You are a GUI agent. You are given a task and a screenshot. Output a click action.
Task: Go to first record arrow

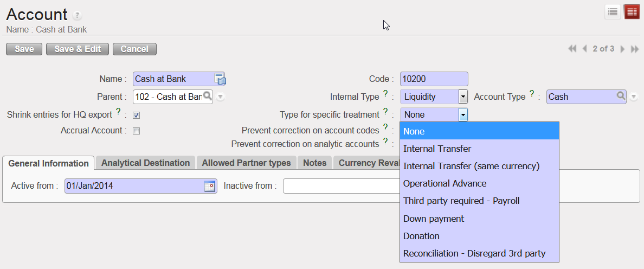pyautogui.click(x=572, y=49)
